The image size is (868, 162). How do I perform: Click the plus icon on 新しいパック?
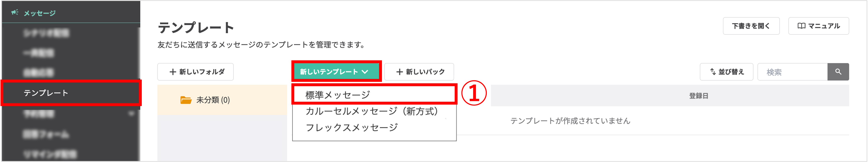(400, 72)
